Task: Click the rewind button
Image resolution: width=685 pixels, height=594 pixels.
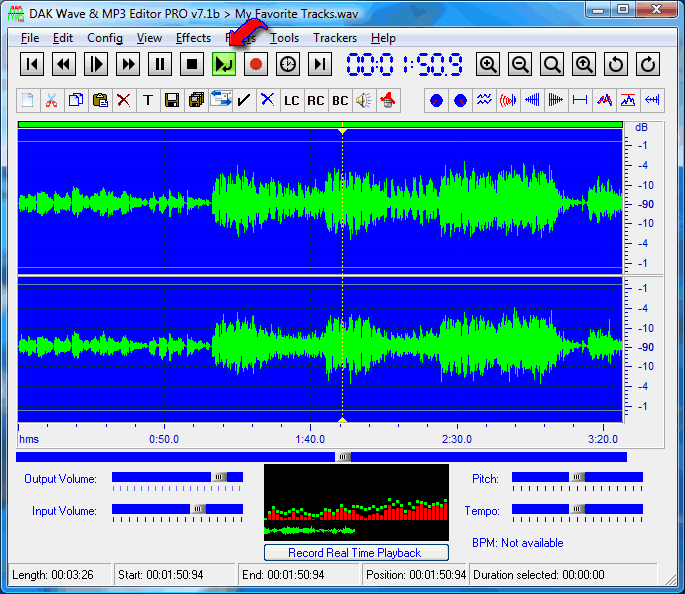Action: tap(64, 64)
